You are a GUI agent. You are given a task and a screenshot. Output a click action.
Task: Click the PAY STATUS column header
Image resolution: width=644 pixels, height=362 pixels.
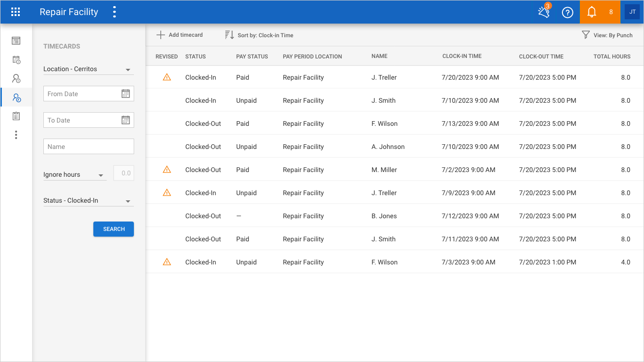tap(252, 57)
